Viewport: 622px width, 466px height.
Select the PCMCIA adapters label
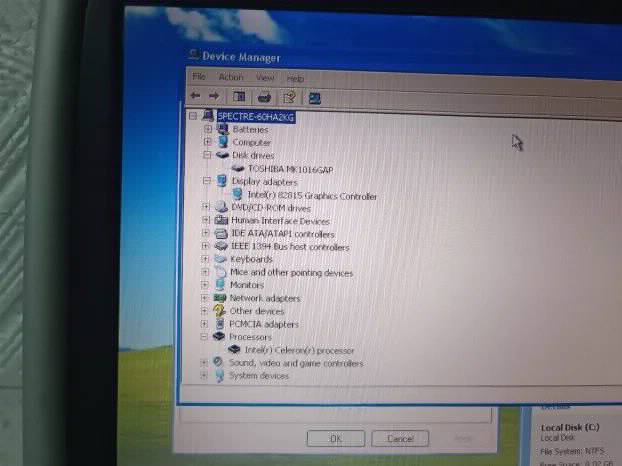(x=264, y=324)
